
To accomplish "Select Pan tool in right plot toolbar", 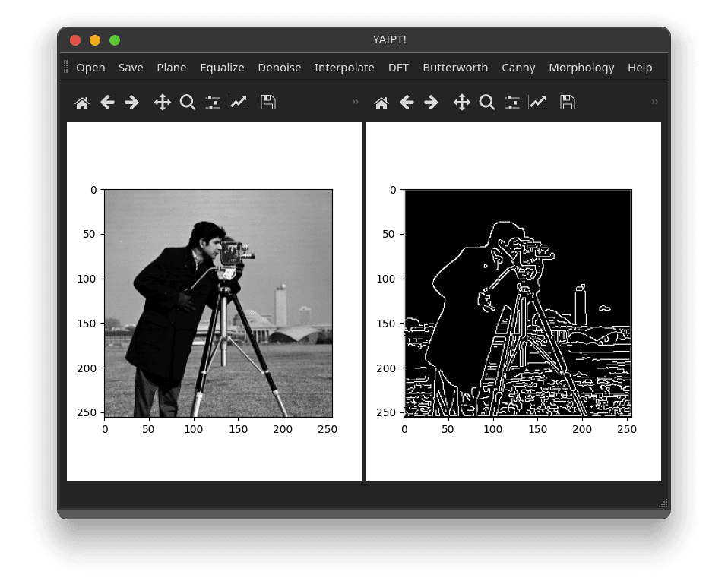I will pyautogui.click(x=462, y=103).
